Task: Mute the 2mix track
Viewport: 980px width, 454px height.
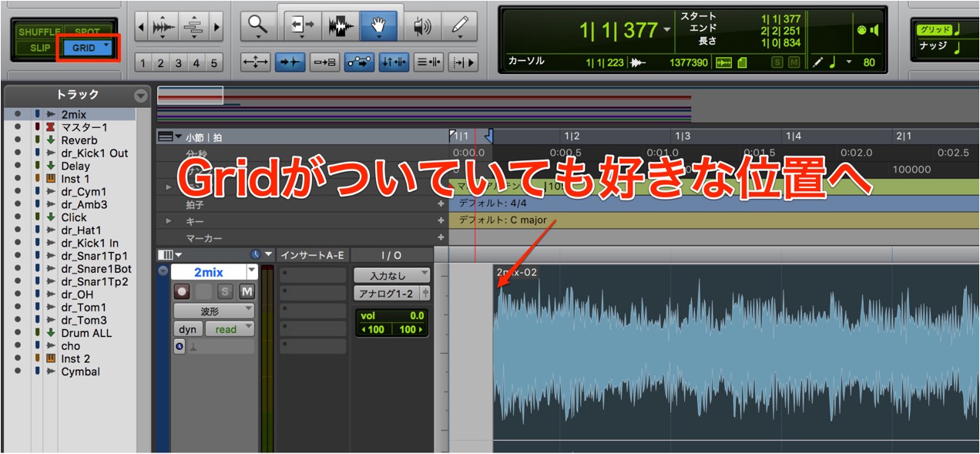Action: [x=247, y=291]
